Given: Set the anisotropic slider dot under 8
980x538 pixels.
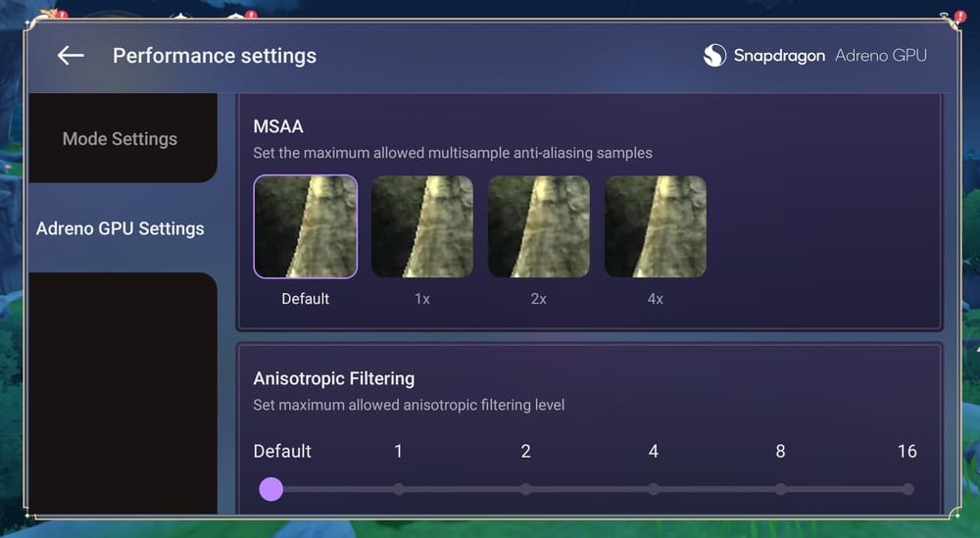Looking at the screenshot, I should [781, 489].
